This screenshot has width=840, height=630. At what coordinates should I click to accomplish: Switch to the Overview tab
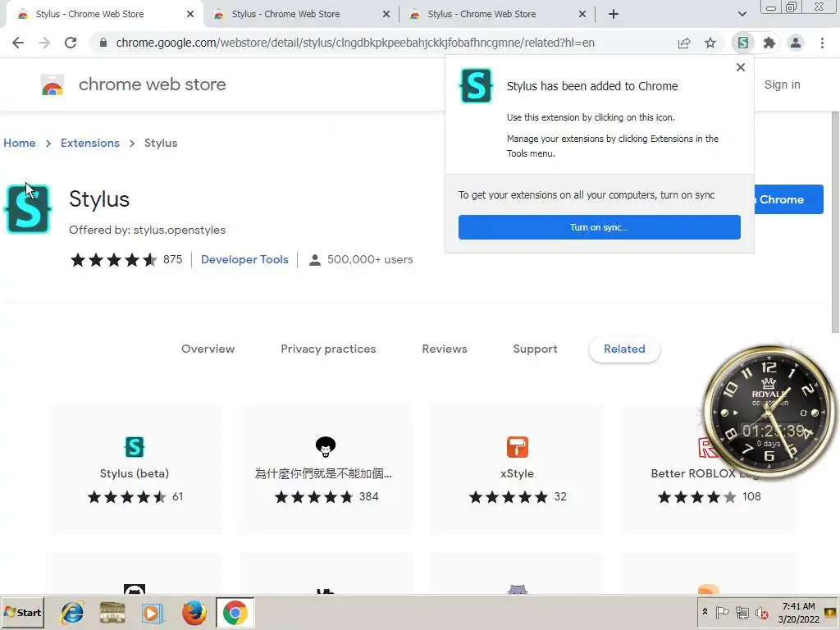click(208, 349)
